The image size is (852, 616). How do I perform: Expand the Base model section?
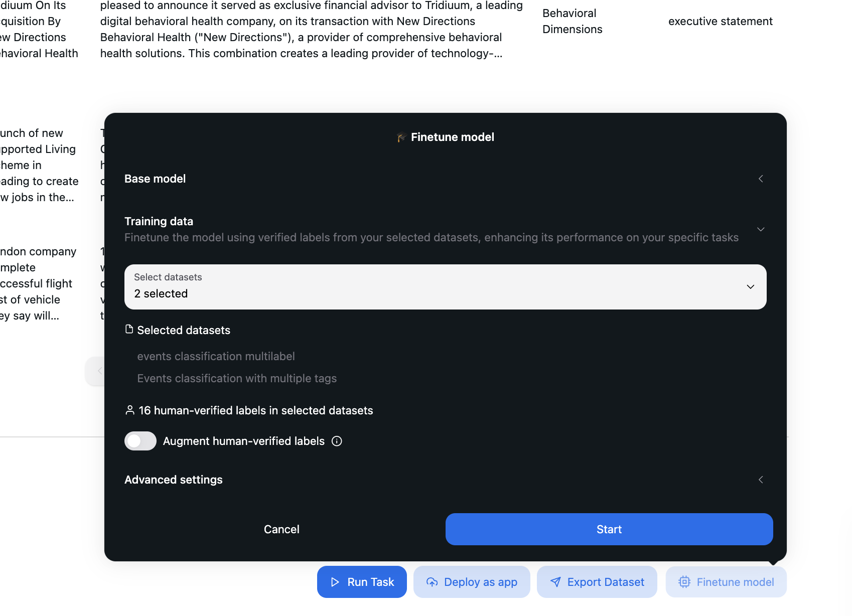(x=761, y=179)
